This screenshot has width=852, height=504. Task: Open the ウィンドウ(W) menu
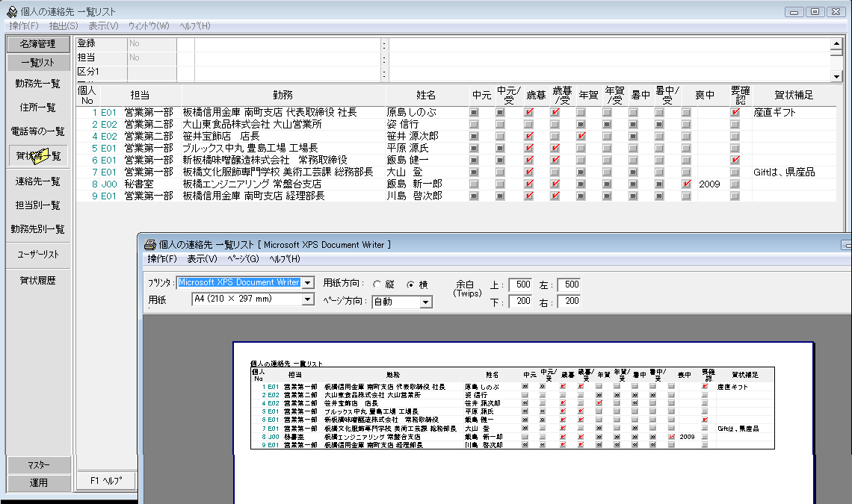(149, 26)
